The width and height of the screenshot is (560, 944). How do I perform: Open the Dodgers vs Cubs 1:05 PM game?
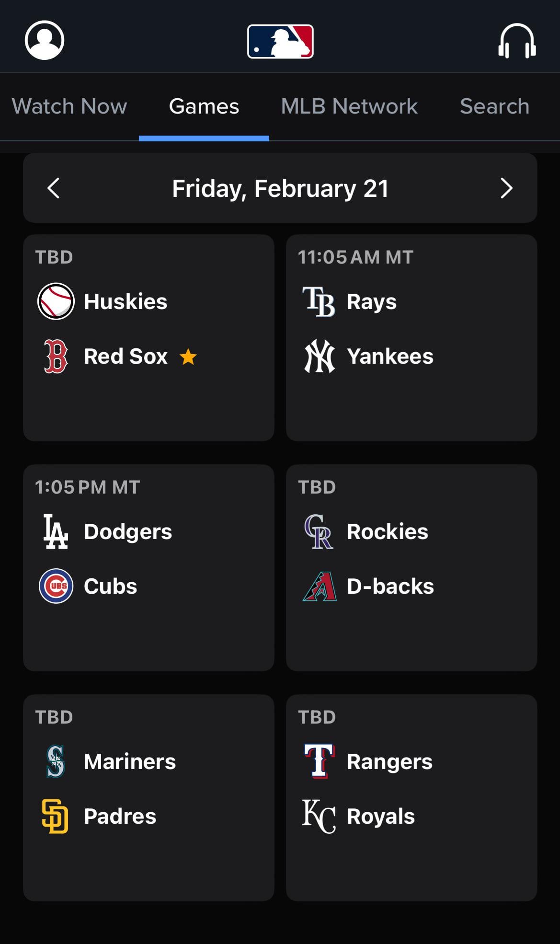pyautogui.click(x=149, y=633)
